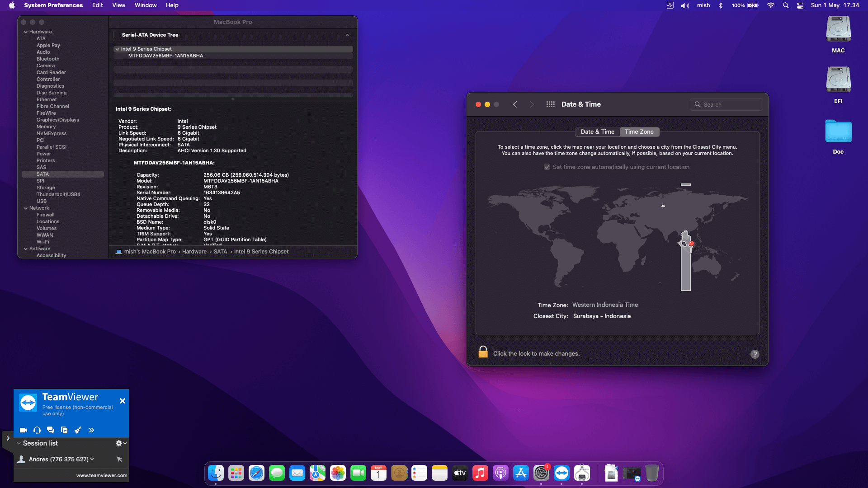Viewport: 868px width, 488px height.
Task: Open TeamViewer whiteboard brush tool
Action: coord(78,430)
